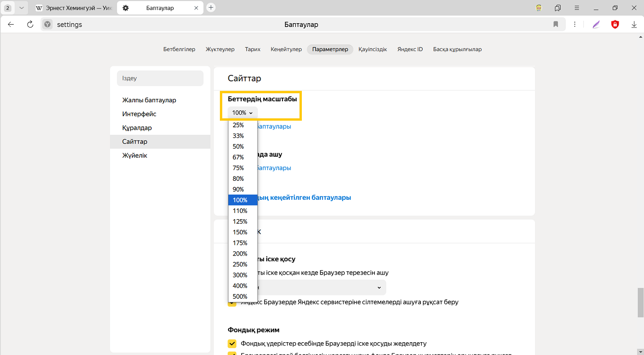The width and height of the screenshot is (644, 355).
Task: Click the purple feather icon in the toolbar
Action: click(596, 25)
